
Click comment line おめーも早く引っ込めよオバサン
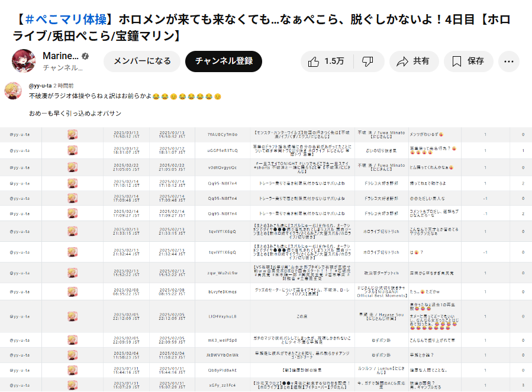click(x=75, y=114)
